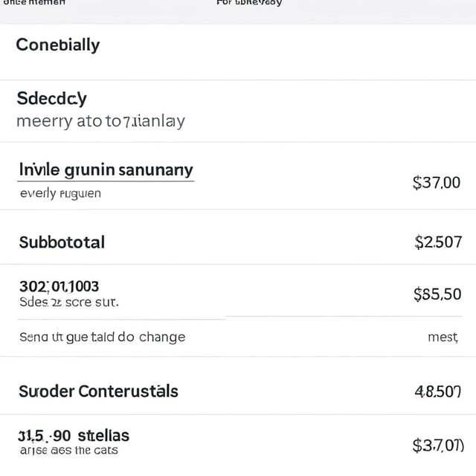
Task: Tap Sena ut gue tald do change
Action: [103, 337]
